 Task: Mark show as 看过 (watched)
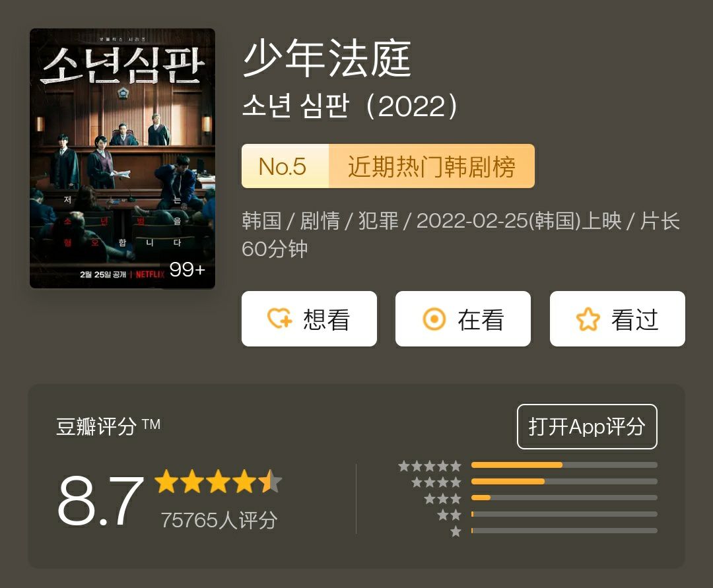point(617,319)
